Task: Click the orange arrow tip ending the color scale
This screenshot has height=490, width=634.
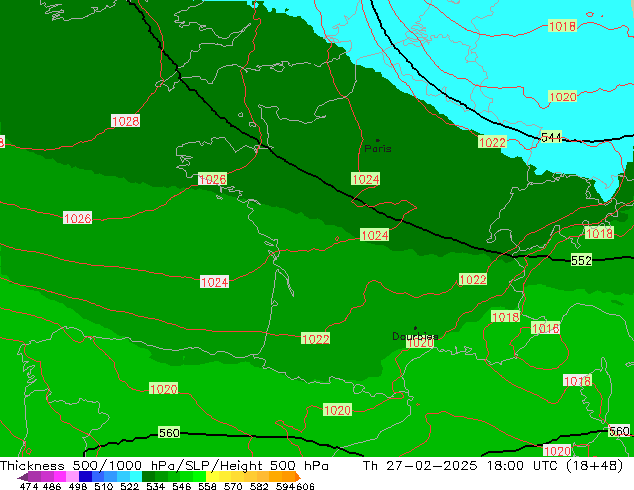Action: tap(298, 477)
